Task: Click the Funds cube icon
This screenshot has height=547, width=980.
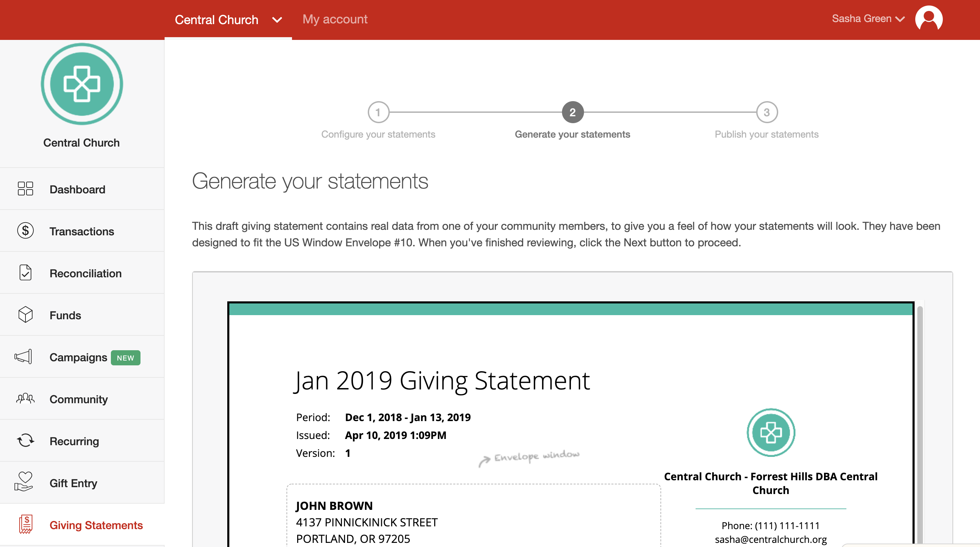Action: (x=25, y=315)
